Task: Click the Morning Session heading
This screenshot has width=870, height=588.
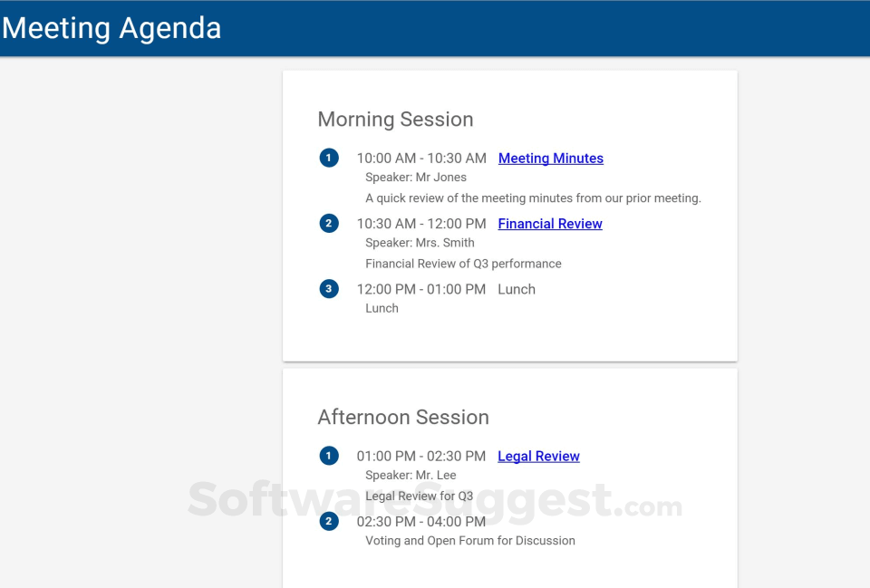Action: (395, 119)
